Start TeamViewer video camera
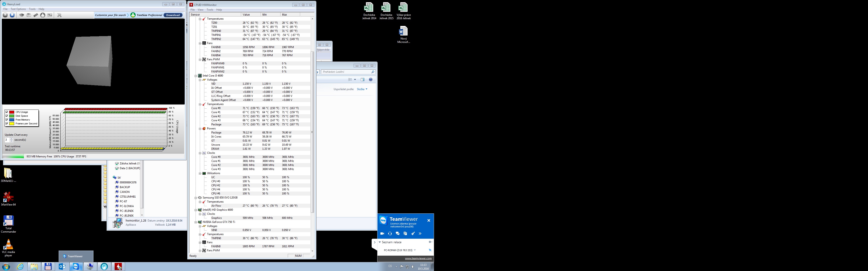This screenshot has width=868, height=271. (382, 233)
